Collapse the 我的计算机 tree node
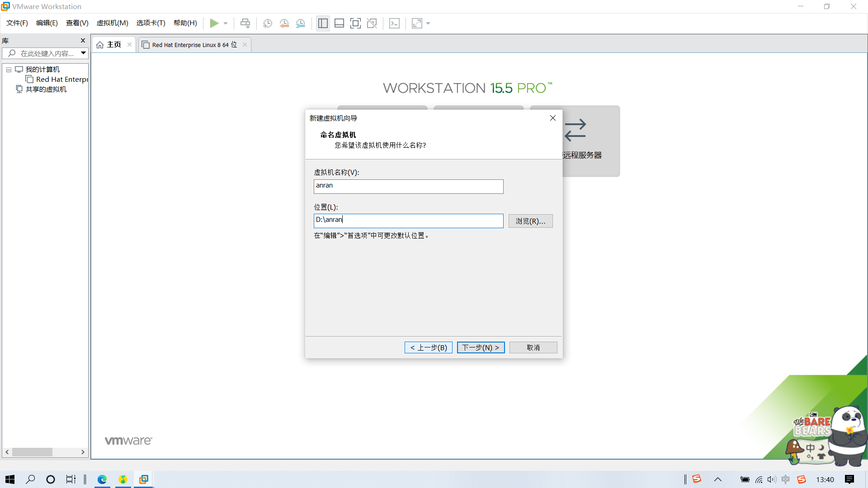 (x=9, y=70)
